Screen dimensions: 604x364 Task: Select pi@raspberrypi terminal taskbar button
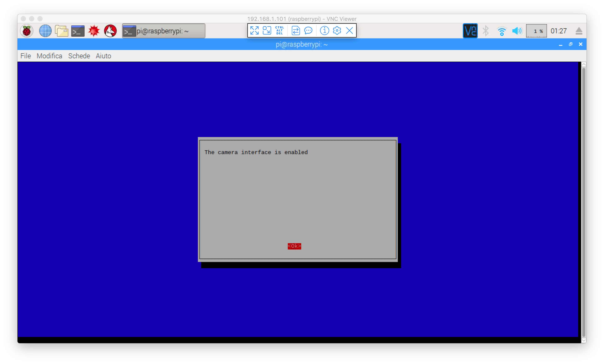163,31
